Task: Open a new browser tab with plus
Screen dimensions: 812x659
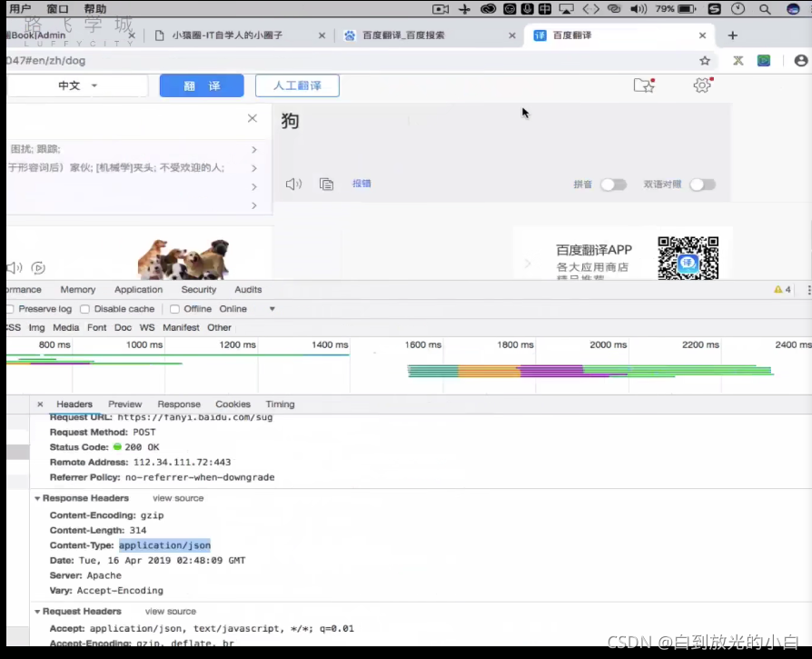Action: click(x=732, y=35)
